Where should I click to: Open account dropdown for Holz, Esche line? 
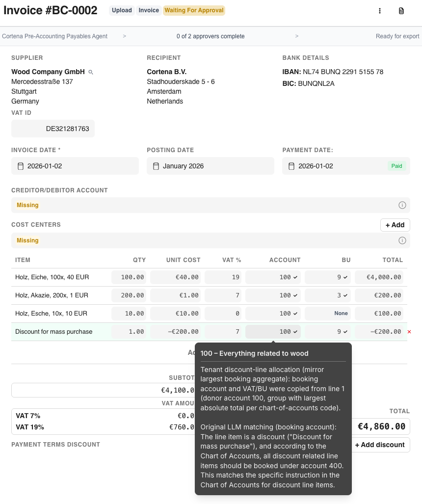273,314
